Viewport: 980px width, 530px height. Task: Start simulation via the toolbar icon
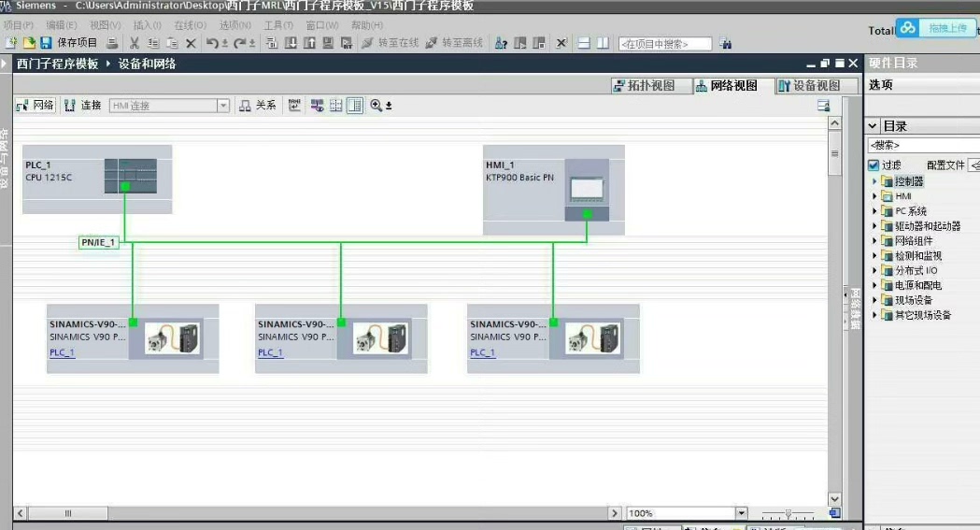pos(328,43)
